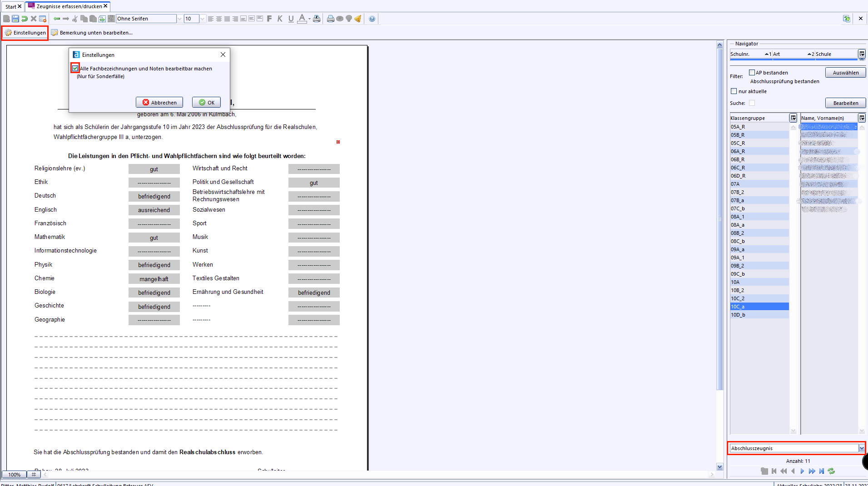Screen dimensions: 868x486
Task: Open the Abschlusszeugnis dropdown arrow
Action: [x=861, y=448]
